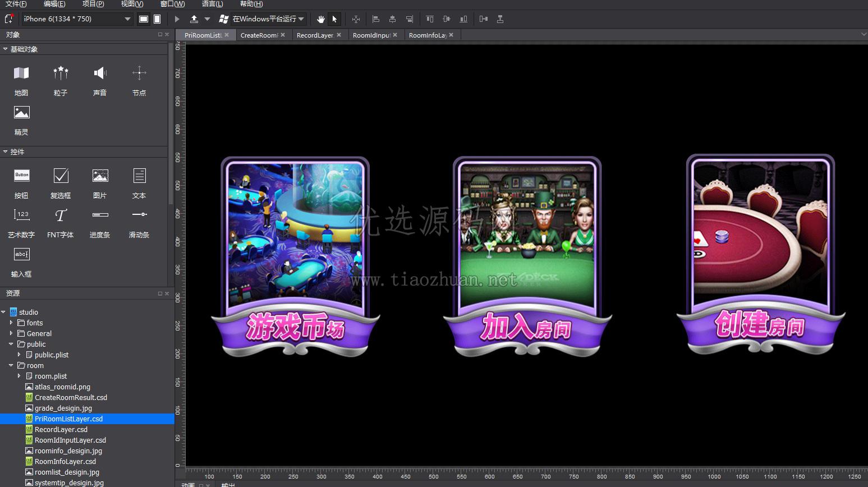Viewport: 868px width, 487px height.
Task: Switch to landscape orientation
Action: coord(144,19)
